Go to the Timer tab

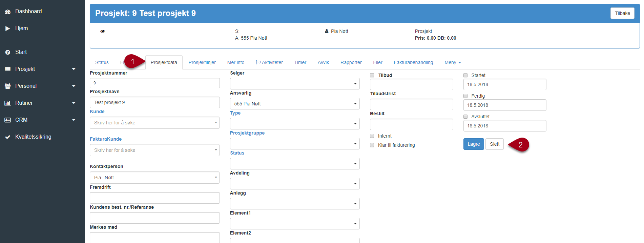coord(300,62)
